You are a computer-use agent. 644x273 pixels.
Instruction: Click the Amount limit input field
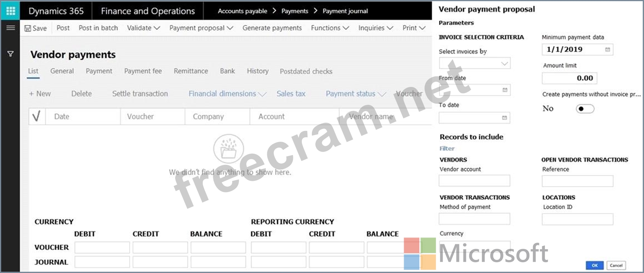pos(569,78)
